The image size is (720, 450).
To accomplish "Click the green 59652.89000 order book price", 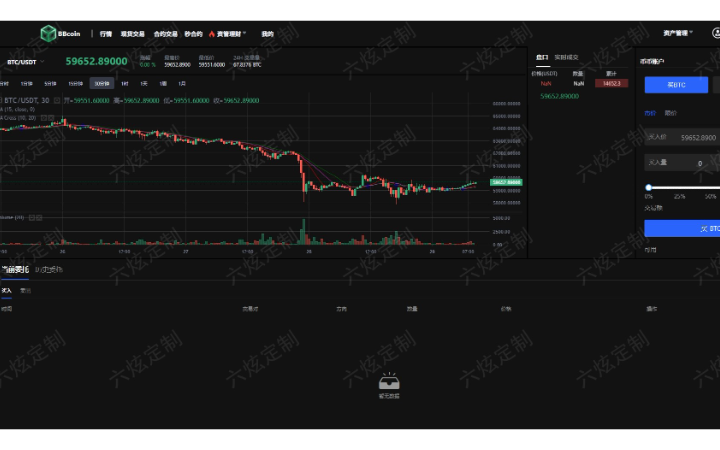I will point(559,96).
